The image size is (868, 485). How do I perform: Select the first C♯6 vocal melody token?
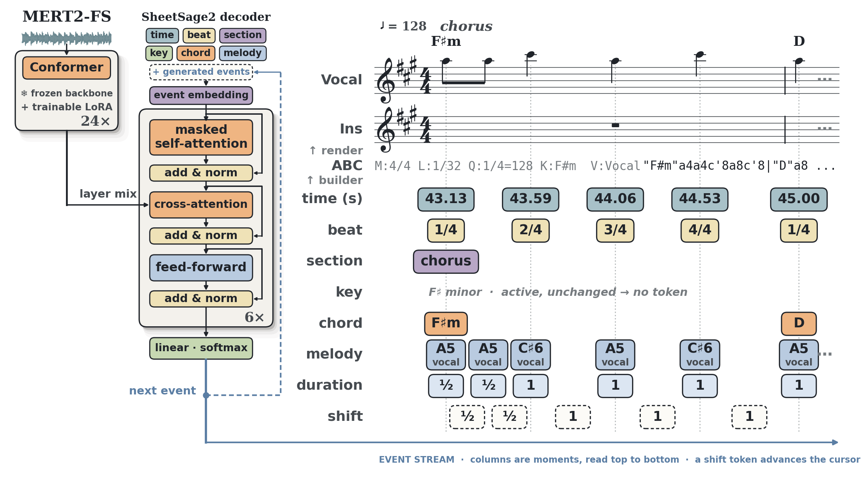(x=531, y=354)
